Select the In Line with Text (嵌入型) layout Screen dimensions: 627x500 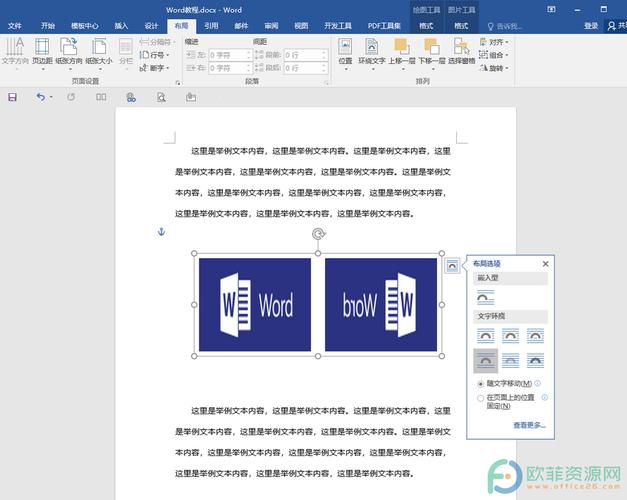click(x=485, y=297)
